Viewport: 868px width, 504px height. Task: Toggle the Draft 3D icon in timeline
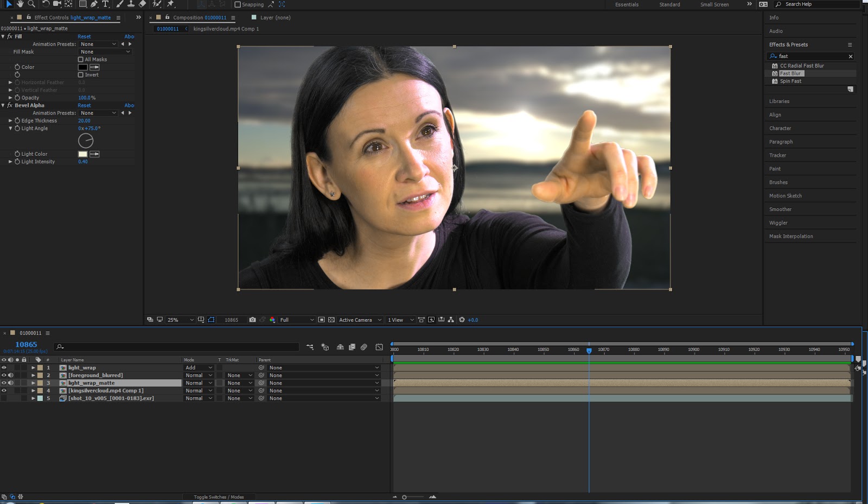[325, 347]
